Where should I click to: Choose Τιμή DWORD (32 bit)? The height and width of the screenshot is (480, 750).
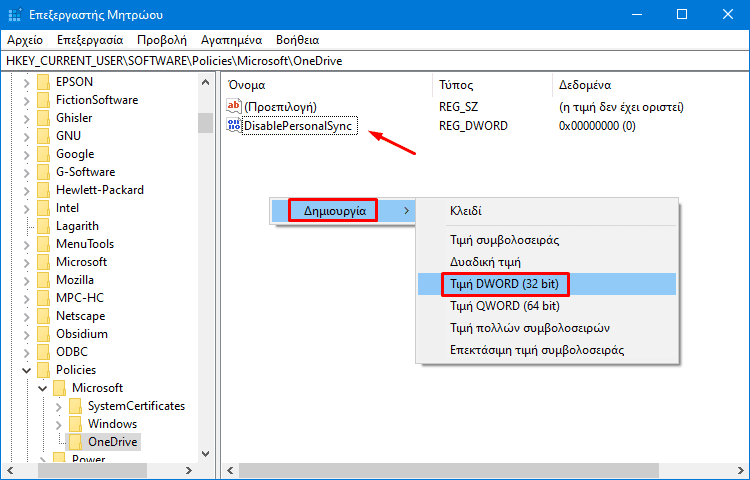click(x=547, y=284)
